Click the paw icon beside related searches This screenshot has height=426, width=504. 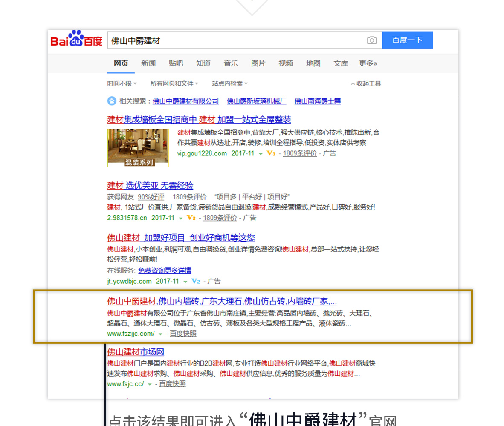point(112,101)
